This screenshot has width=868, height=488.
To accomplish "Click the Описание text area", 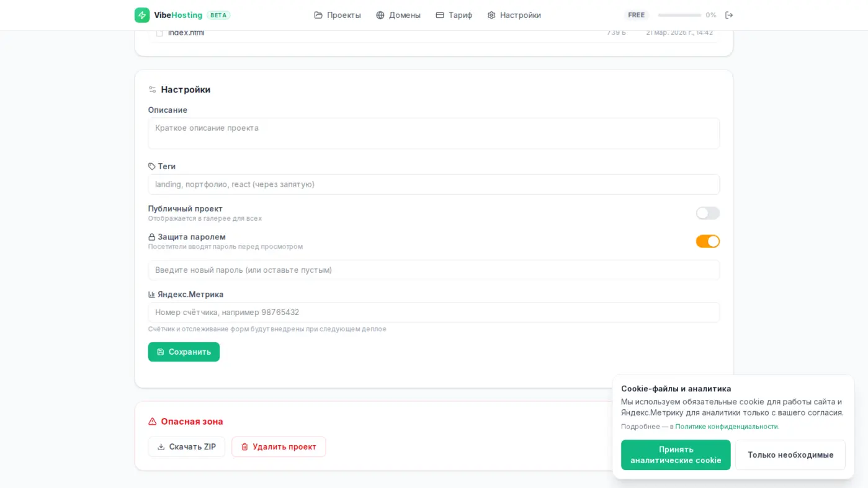I will click(x=434, y=133).
